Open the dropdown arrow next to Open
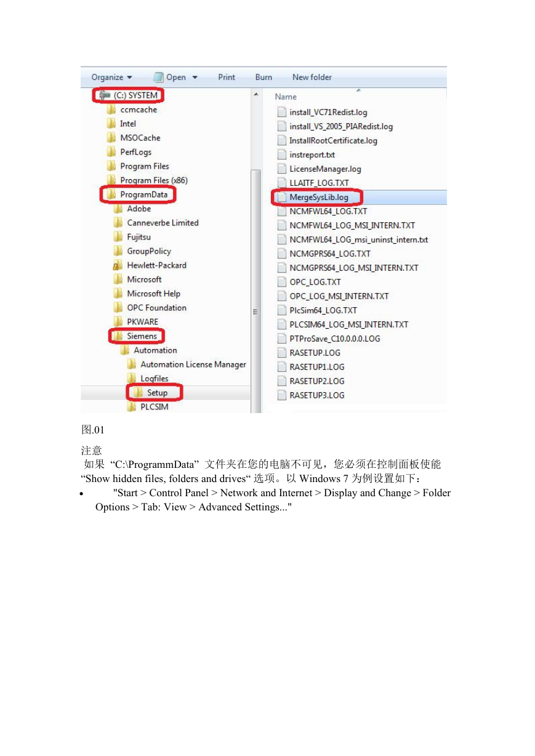The height and width of the screenshot is (756, 535). coord(195,78)
